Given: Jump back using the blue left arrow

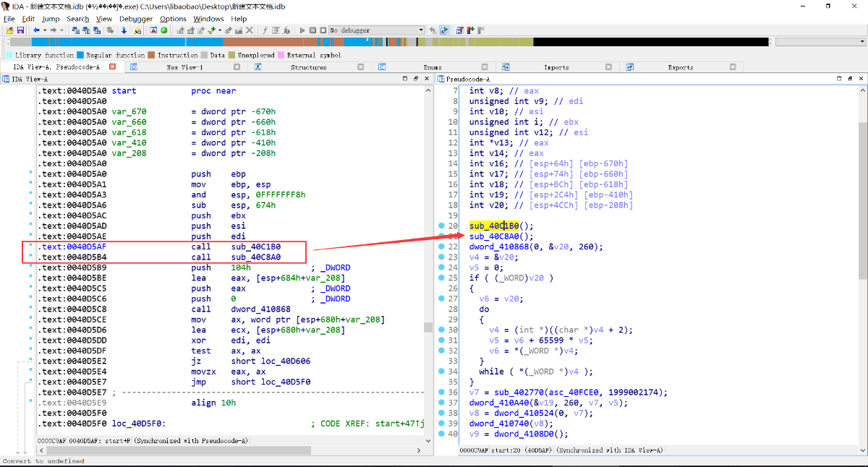Looking at the screenshot, I should point(36,30).
